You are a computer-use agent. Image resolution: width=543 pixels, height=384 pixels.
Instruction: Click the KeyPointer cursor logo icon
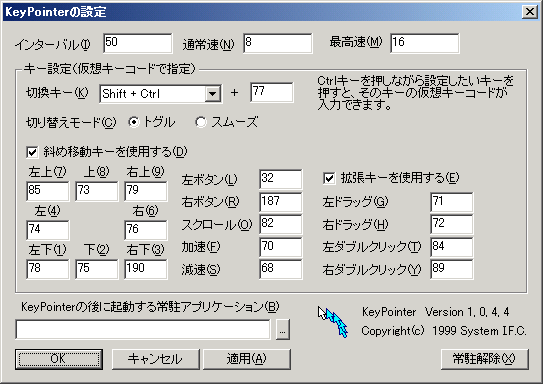(x=333, y=322)
